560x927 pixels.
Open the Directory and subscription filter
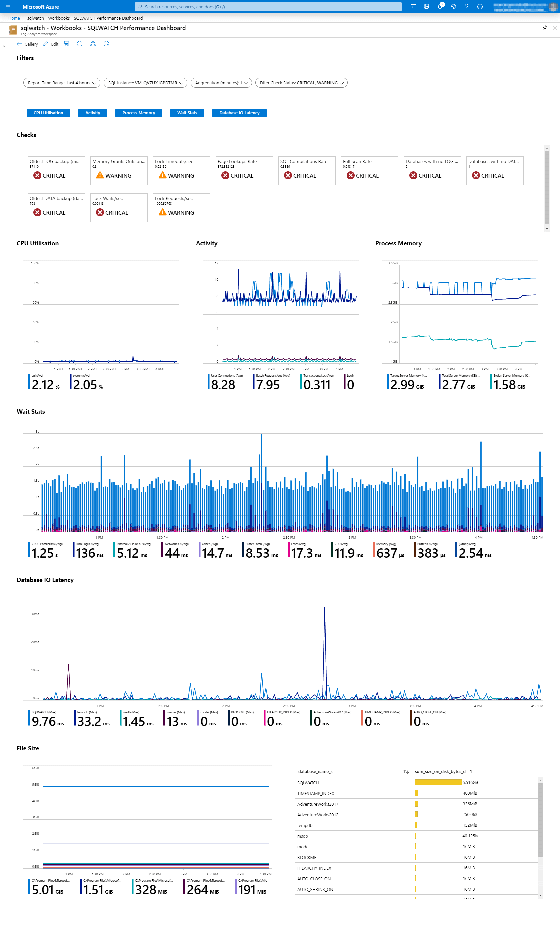426,7
